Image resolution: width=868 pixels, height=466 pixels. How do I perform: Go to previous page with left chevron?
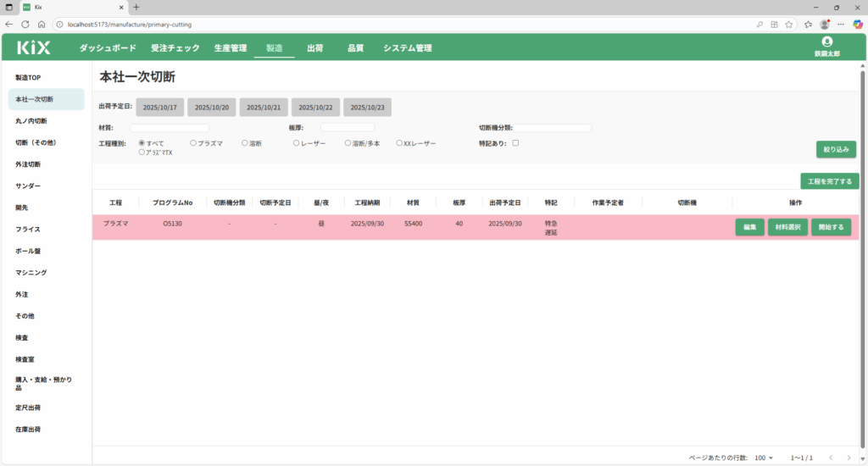831,458
